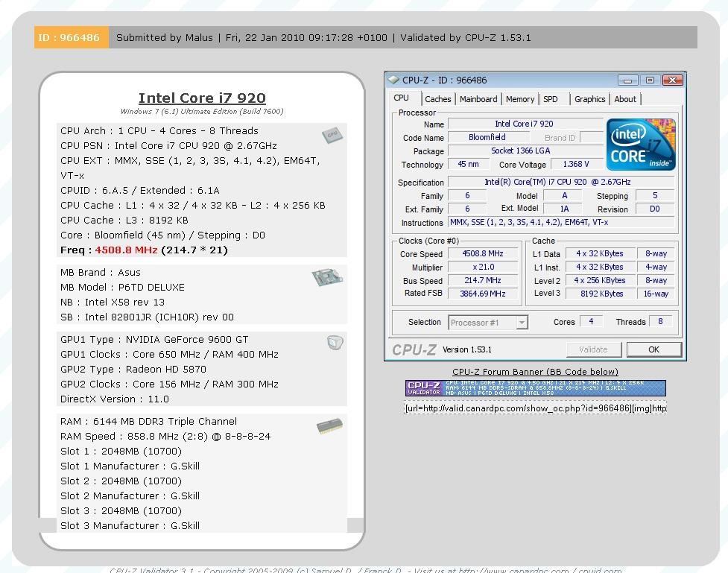The image size is (728, 573).
Task: Click the RAM : 6144 MB DDR3 Triple Channel line
Action: [x=148, y=422]
